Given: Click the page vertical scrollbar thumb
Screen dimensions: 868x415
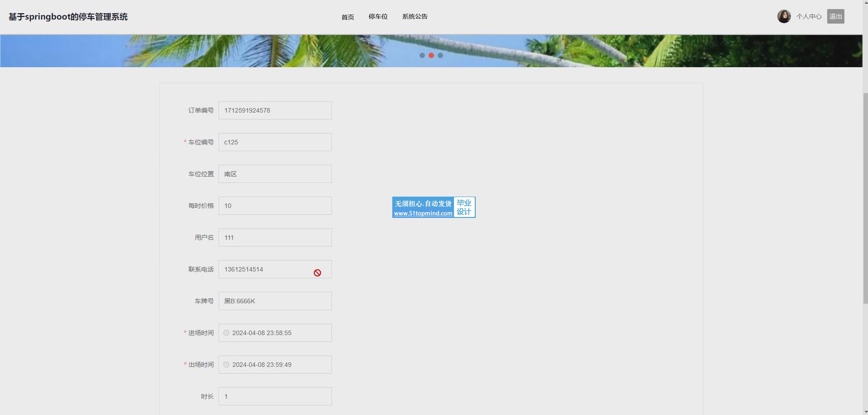Looking at the screenshot, I should 865,198.
